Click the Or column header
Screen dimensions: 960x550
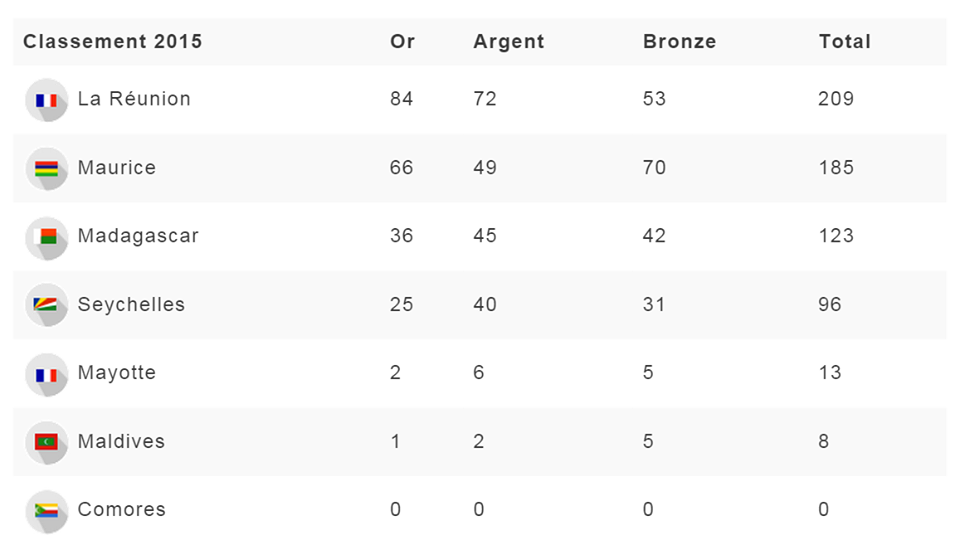click(x=402, y=42)
